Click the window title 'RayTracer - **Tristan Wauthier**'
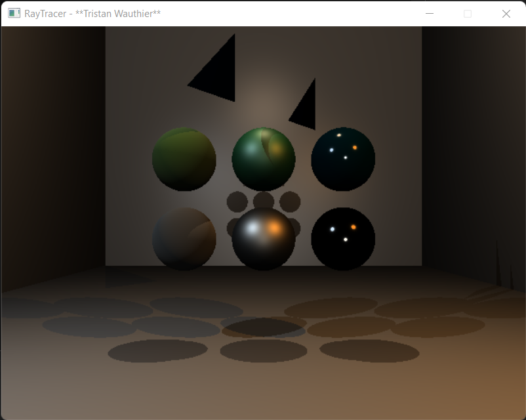526x420 pixels. coord(92,13)
